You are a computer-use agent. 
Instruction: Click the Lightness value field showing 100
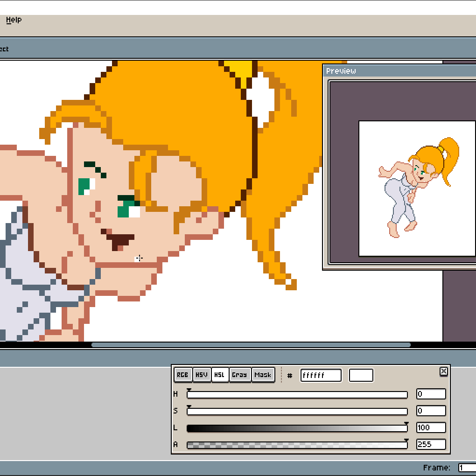(x=431, y=428)
